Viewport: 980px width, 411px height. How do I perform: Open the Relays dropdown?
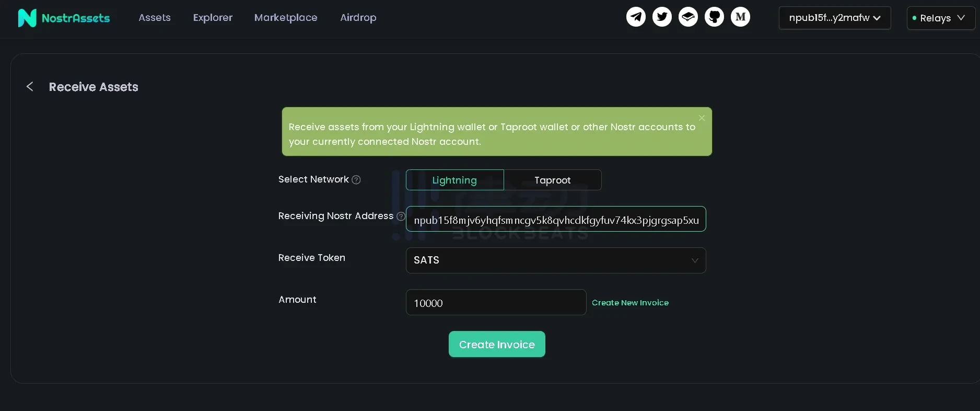coord(941,18)
